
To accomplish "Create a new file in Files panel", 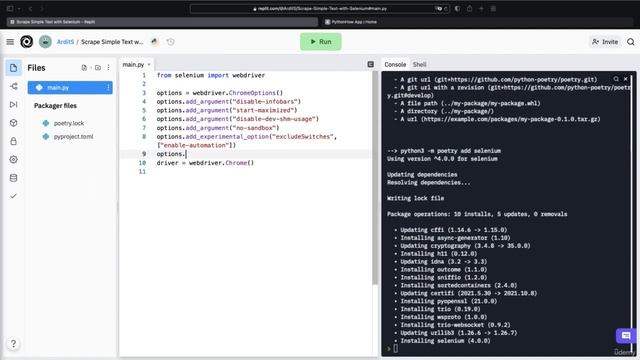I will click(84, 68).
